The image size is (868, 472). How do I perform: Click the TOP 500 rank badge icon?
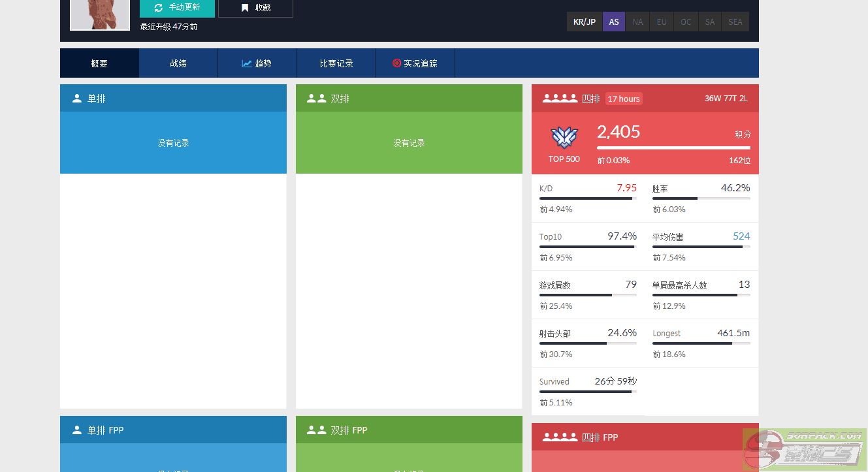click(x=564, y=138)
